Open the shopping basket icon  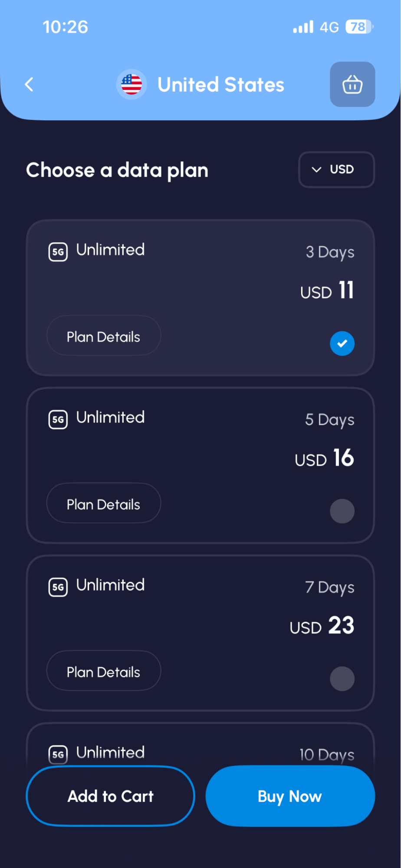click(x=352, y=84)
